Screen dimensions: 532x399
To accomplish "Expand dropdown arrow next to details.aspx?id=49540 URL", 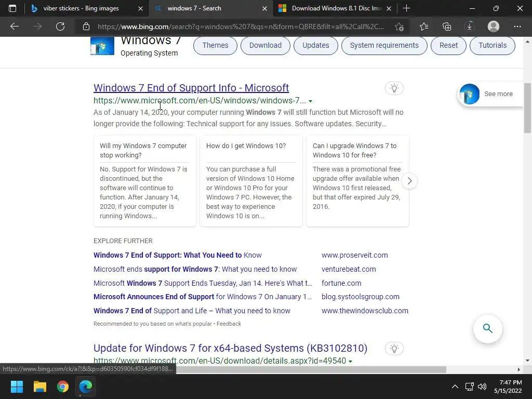I will 350,362.
